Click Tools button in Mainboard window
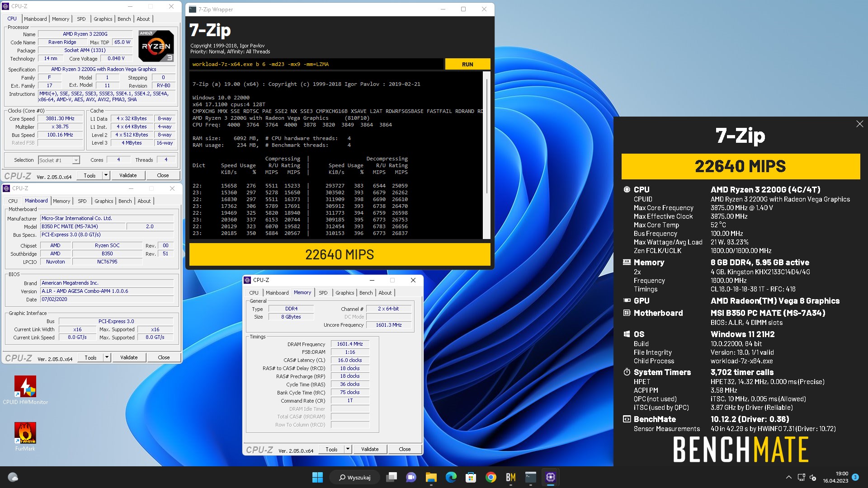This screenshot has height=488, width=868. click(90, 357)
